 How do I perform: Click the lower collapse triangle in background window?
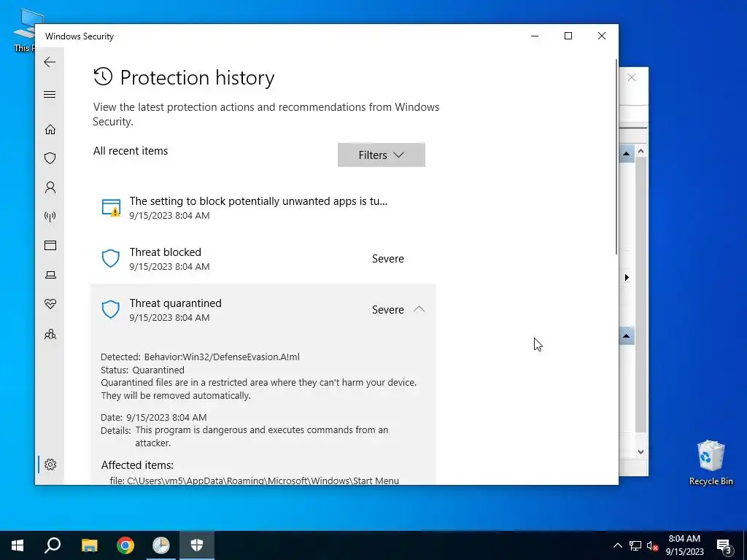[626, 335]
